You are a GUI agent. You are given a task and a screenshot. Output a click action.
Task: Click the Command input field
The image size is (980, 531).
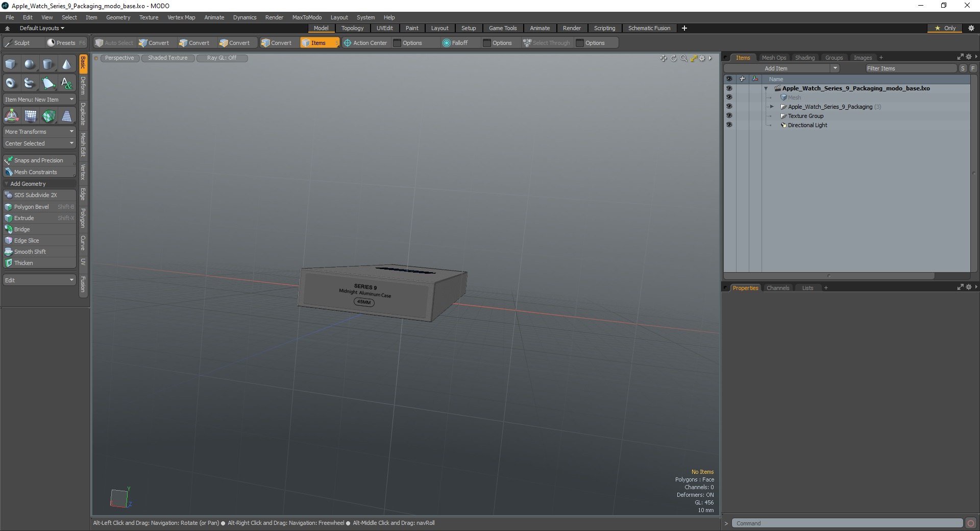tap(847, 523)
